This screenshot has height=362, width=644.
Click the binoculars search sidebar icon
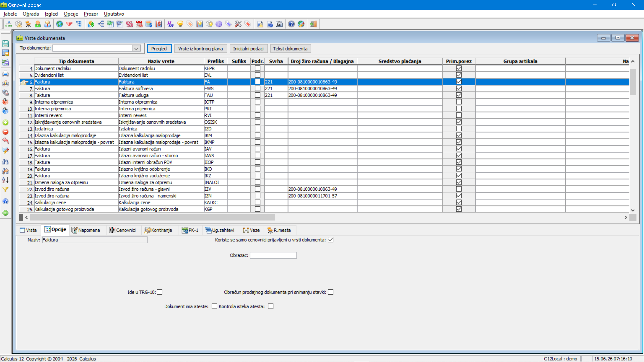point(5,162)
